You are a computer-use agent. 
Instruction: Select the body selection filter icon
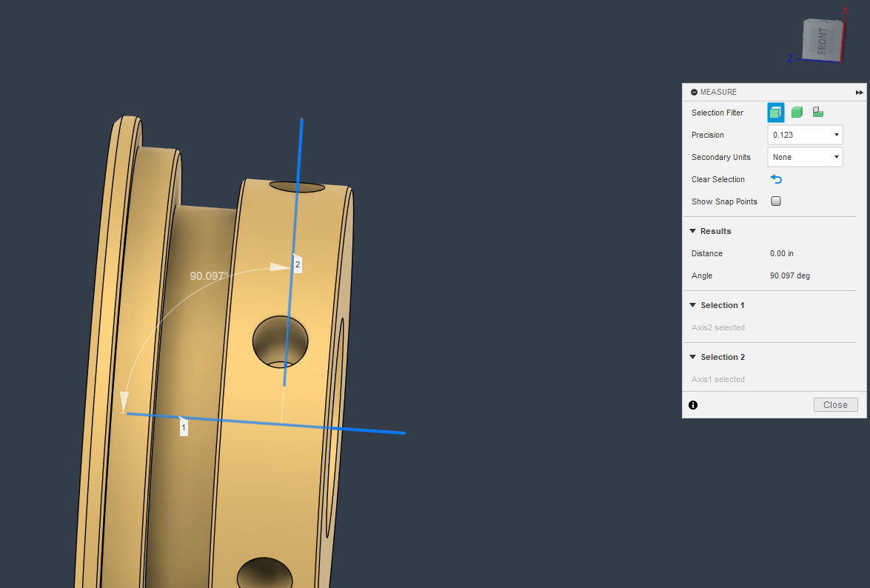pos(797,113)
